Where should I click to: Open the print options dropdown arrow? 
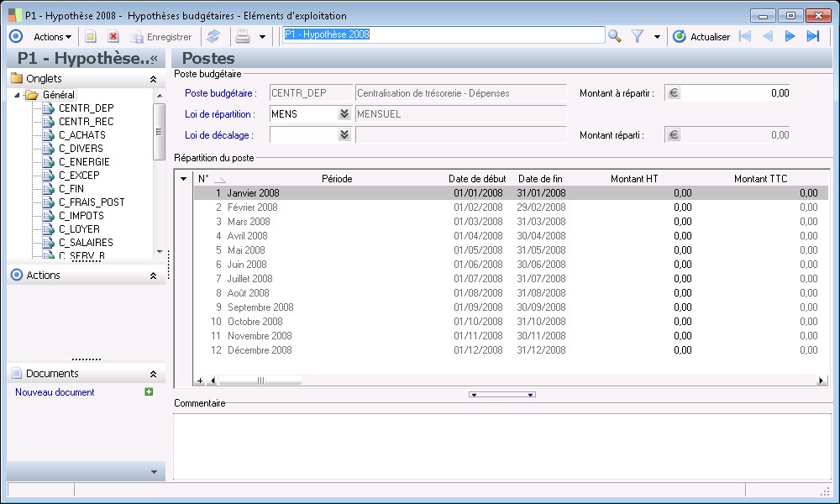click(262, 37)
